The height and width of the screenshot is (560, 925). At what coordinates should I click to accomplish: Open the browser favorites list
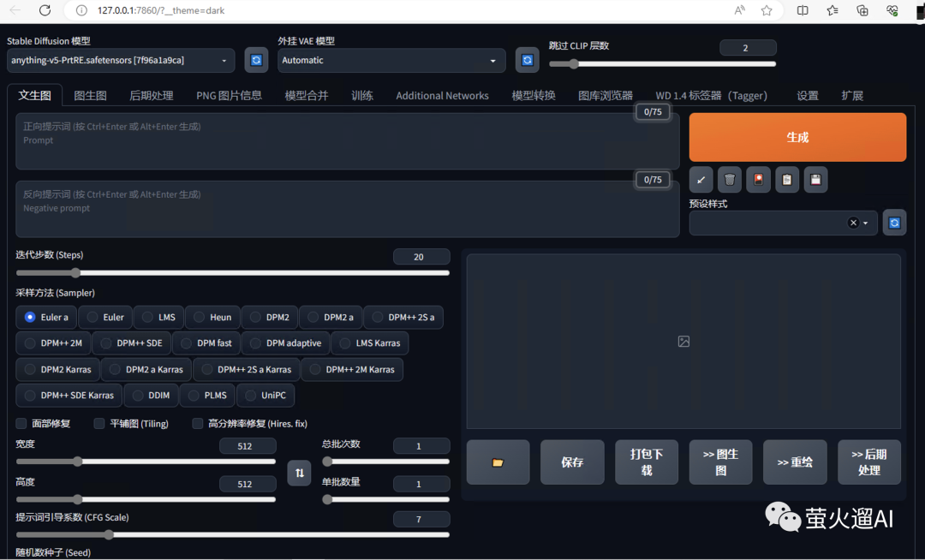pyautogui.click(x=832, y=10)
